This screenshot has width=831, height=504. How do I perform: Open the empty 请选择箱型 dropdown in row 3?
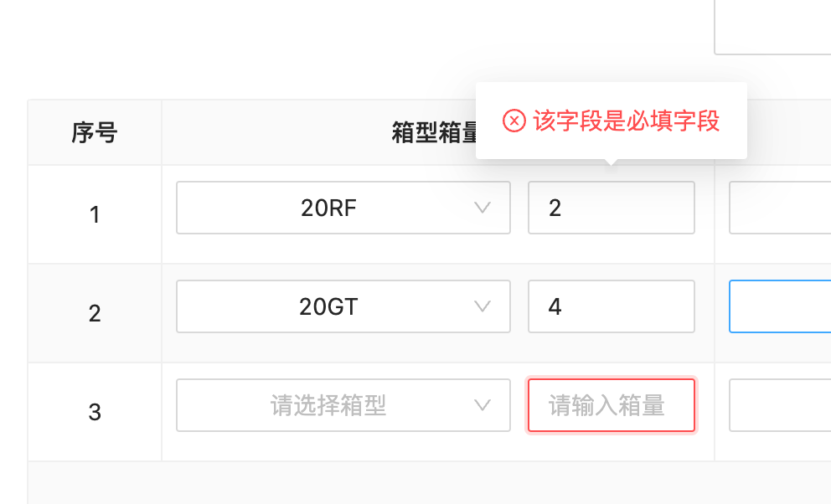click(x=343, y=404)
